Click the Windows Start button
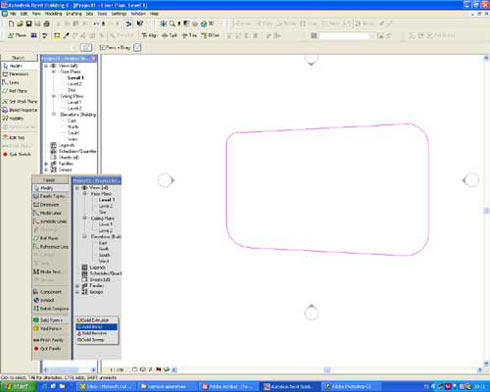490x392 pixels. [18, 387]
